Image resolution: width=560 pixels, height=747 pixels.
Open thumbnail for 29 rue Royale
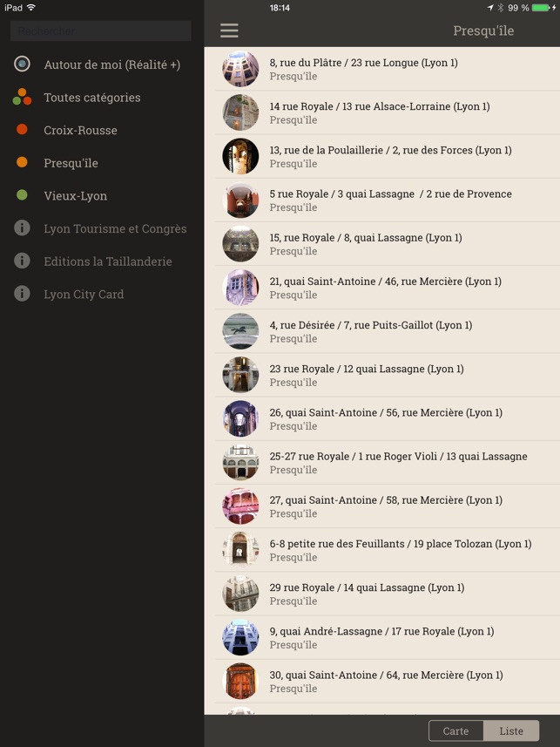tap(240, 594)
